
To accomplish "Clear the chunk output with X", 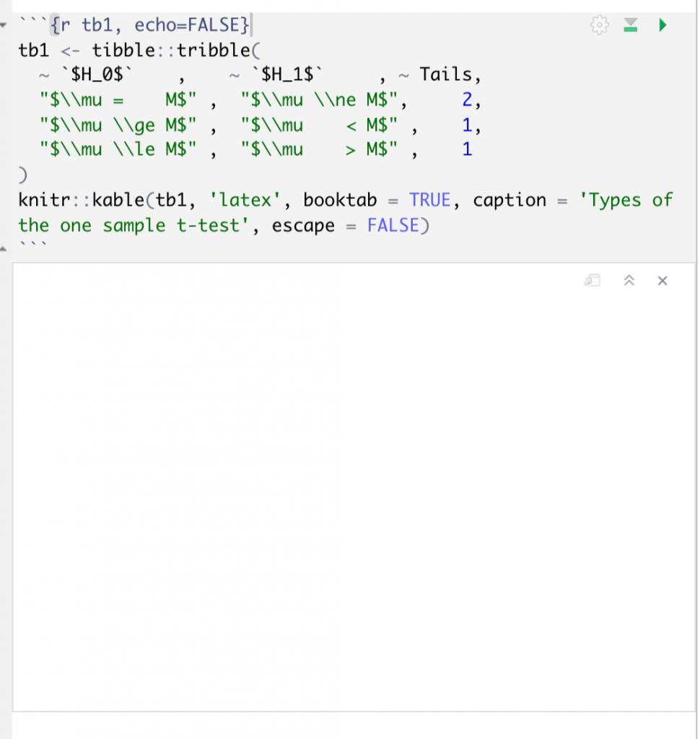I will (x=662, y=281).
